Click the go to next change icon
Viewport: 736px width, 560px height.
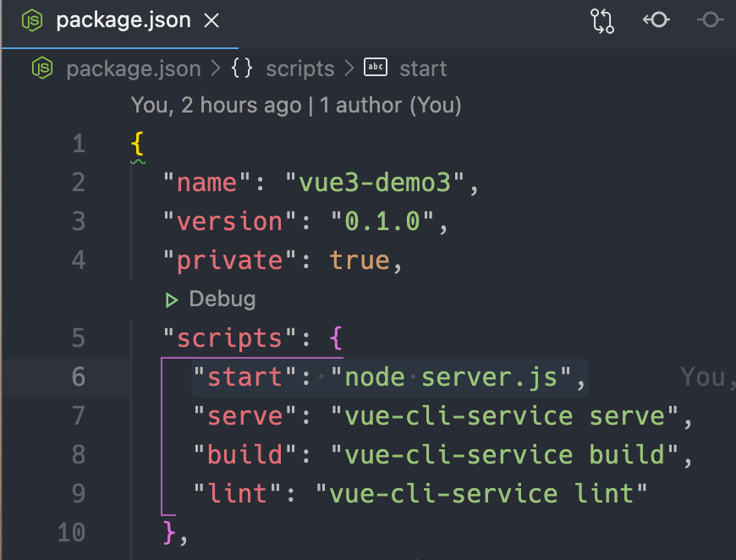point(710,21)
